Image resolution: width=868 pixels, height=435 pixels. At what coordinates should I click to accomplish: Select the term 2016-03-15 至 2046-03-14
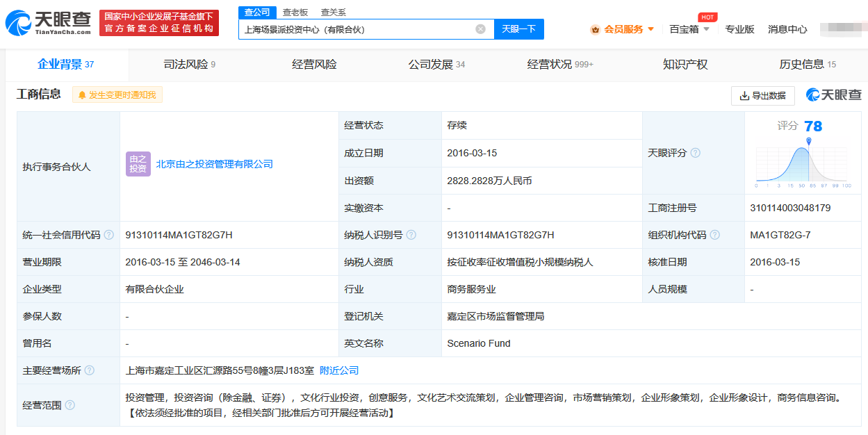point(183,262)
